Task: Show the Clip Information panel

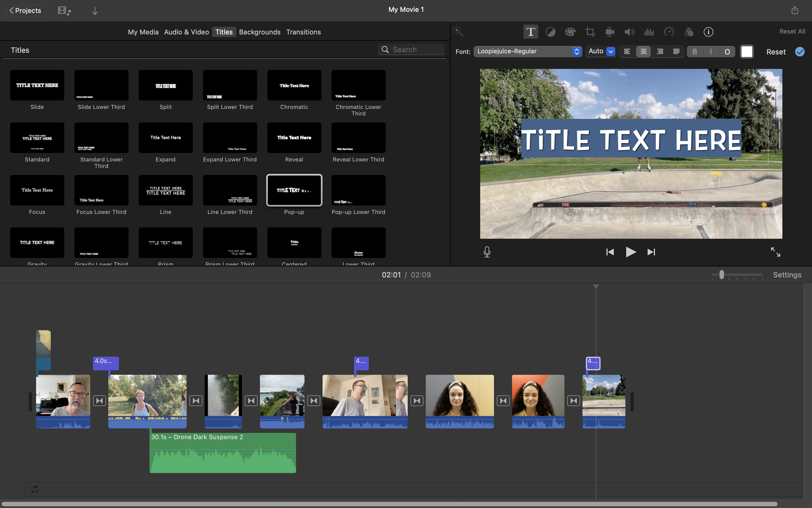Action: (x=708, y=32)
